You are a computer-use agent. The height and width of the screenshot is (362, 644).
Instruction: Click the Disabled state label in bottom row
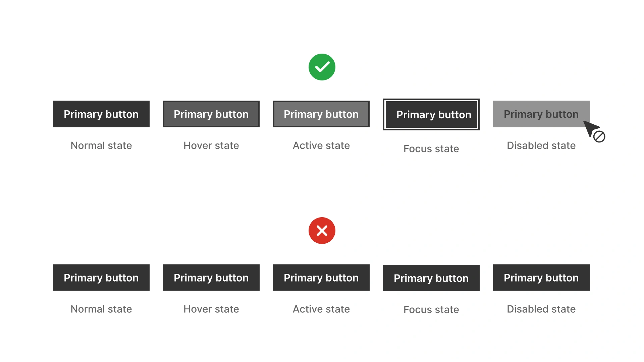pos(541,309)
